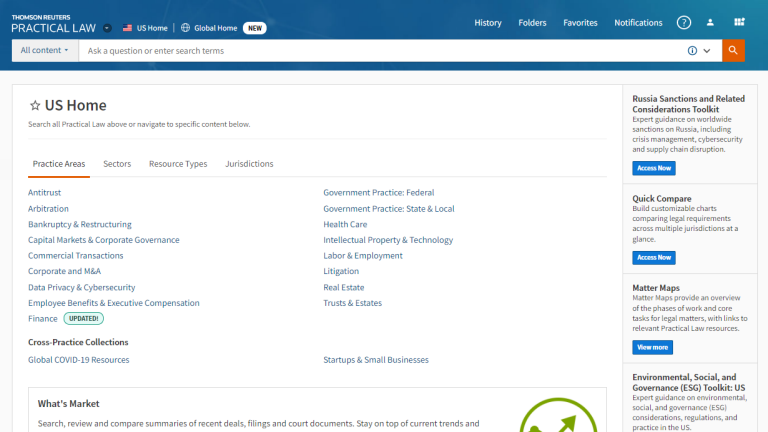
Task: Focus the search terms input field
Action: click(x=380, y=51)
